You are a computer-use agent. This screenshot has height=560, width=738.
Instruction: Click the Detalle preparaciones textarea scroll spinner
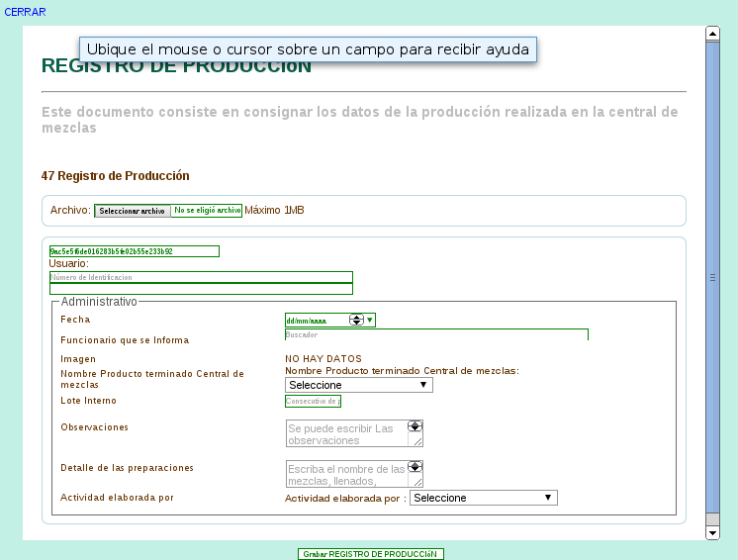coord(415,467)
